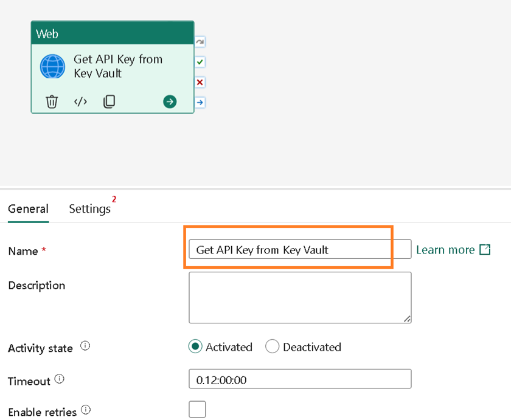511x420 pixels.
Task: View activity code with the </> icon
Action: click(80, 102)
